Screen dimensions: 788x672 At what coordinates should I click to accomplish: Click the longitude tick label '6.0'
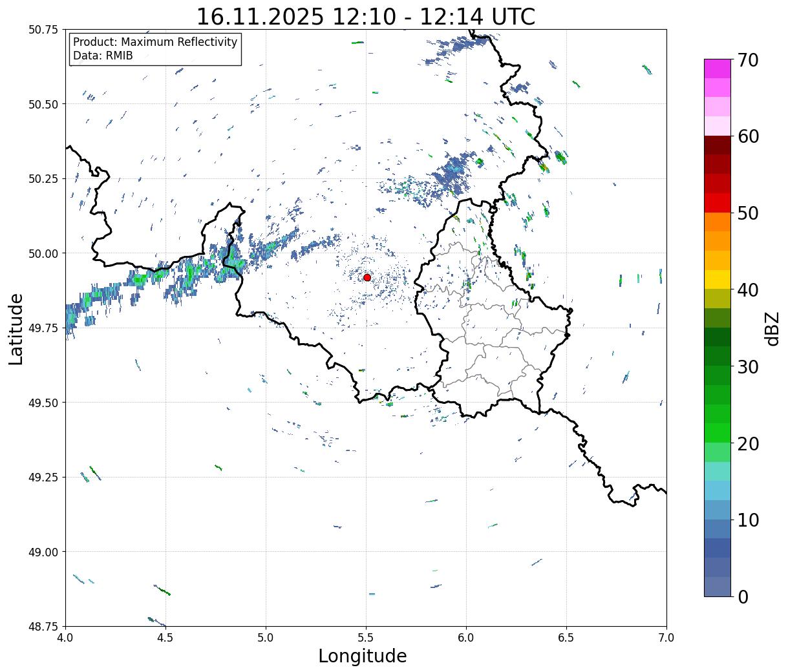[466, 638]
